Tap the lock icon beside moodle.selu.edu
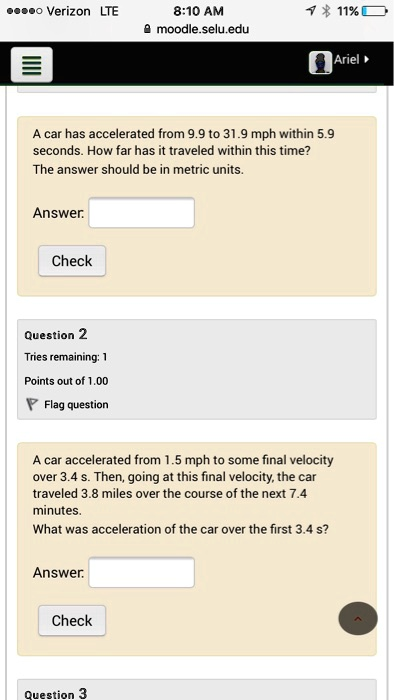The image size is (394, 700). click(x=148, y=29)
